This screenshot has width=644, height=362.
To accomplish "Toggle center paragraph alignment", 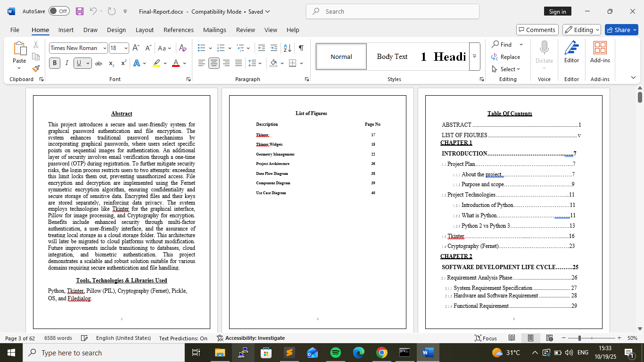I will point(214,63).
